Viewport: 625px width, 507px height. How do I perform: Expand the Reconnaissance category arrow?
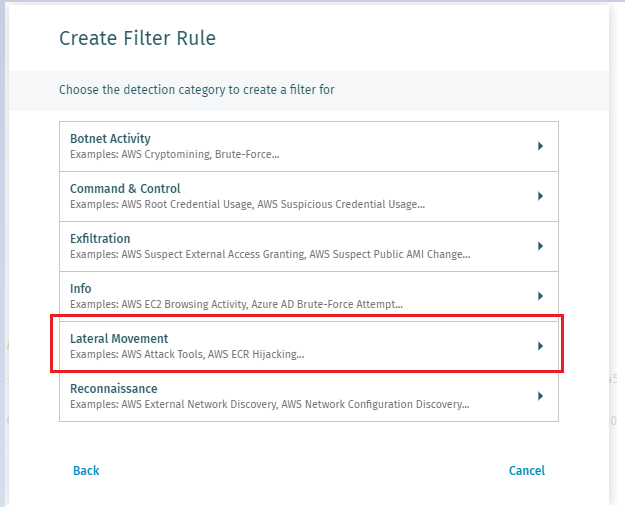point(540,396)
